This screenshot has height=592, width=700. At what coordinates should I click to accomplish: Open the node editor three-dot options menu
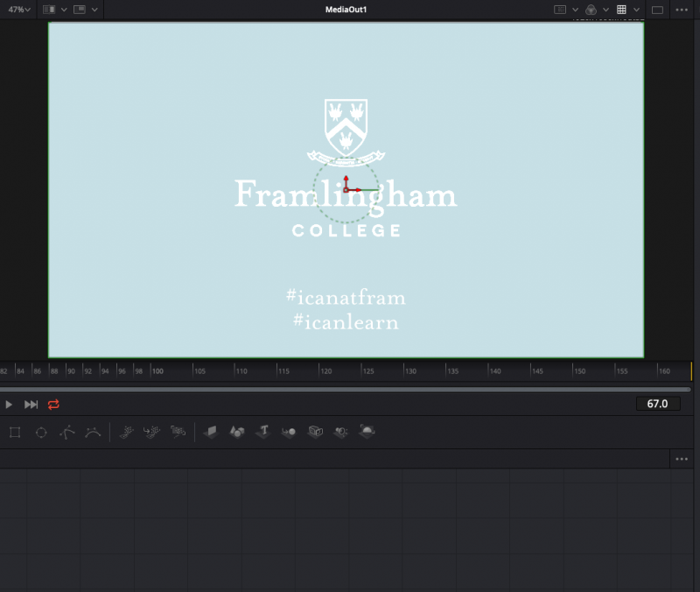(682, 459)
